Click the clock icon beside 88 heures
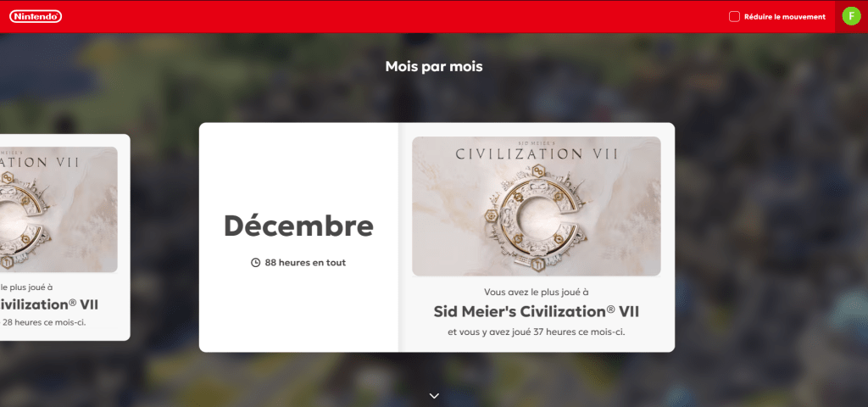Image resolution: width=868 pixels, height=407 pixels. pyautogui.click(x=255, y=263)
